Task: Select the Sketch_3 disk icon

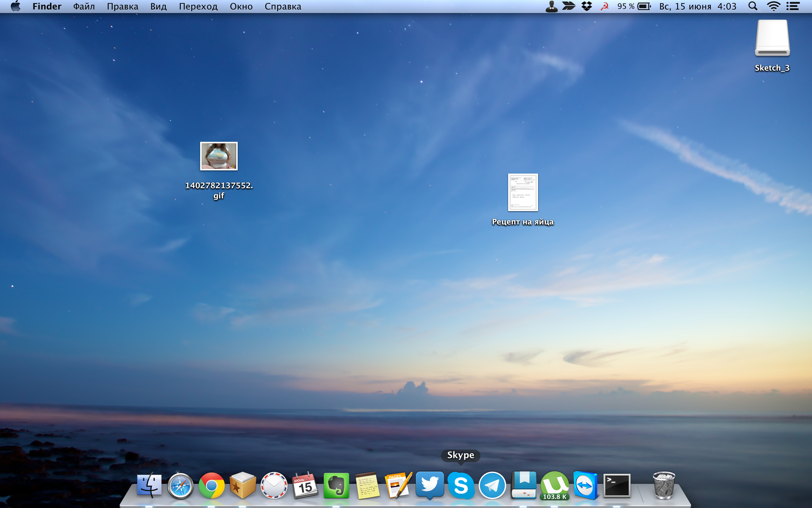Action: (x=772, y=38)
